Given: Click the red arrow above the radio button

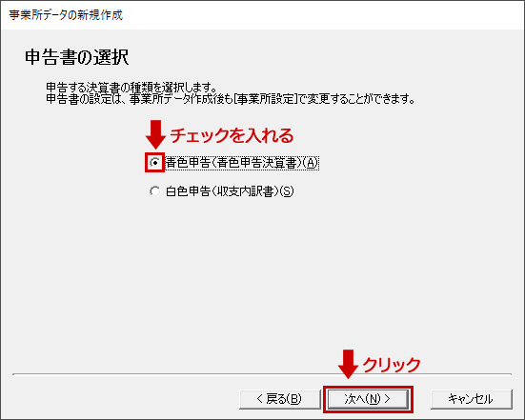Looking at the screenshot, I should point(155,134).
